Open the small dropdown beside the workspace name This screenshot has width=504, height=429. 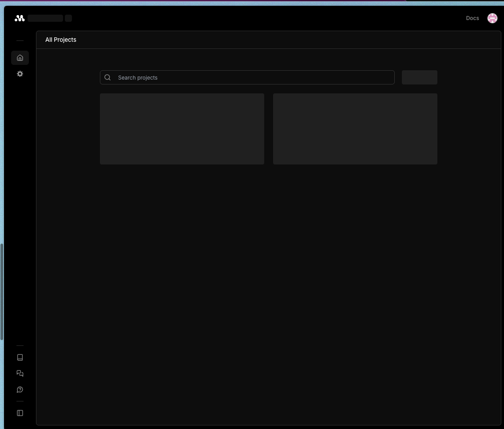[x=68, y=18]
